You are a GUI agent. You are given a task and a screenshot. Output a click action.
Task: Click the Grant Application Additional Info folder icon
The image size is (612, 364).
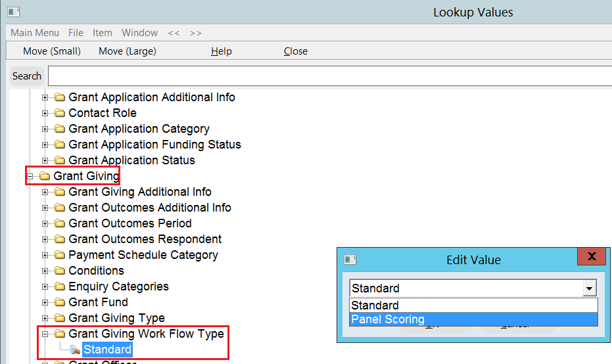coord(60,97)
